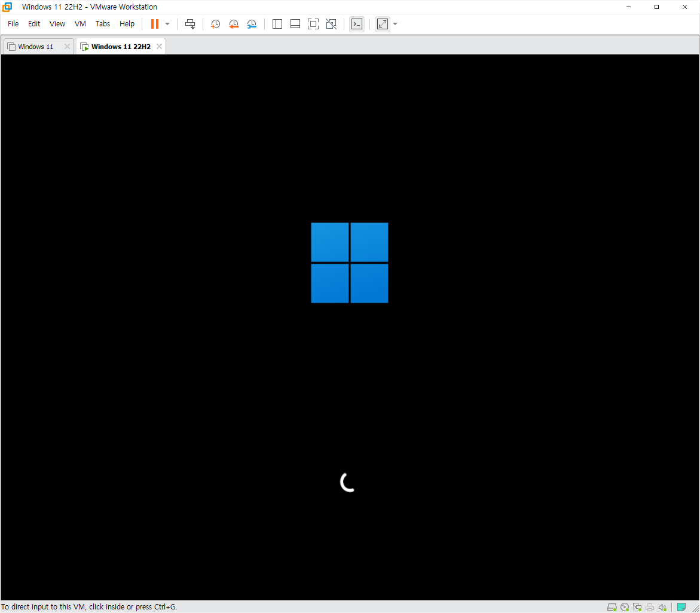Screen dimensions: 700x613
Task: Click the VMware Workstation title bar icon
Action: click(7, 7)
